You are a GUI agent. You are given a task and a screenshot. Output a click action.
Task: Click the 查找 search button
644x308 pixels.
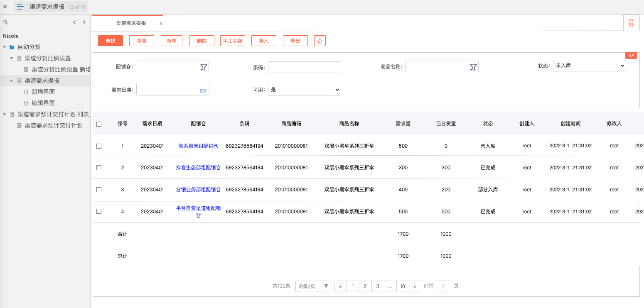[x=111, y=41]
